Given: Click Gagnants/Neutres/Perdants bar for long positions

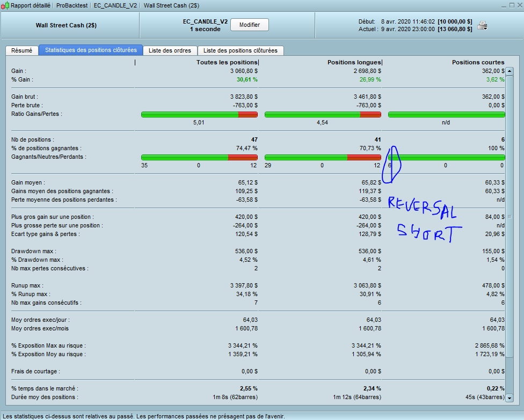Looking at the screenshot, I should coord(323,157).
